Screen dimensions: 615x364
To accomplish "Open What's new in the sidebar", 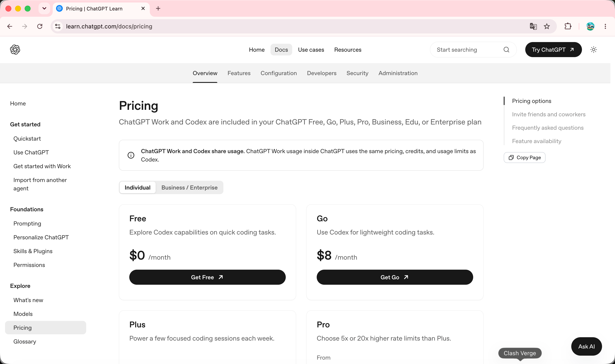I will tap(28, 300).
